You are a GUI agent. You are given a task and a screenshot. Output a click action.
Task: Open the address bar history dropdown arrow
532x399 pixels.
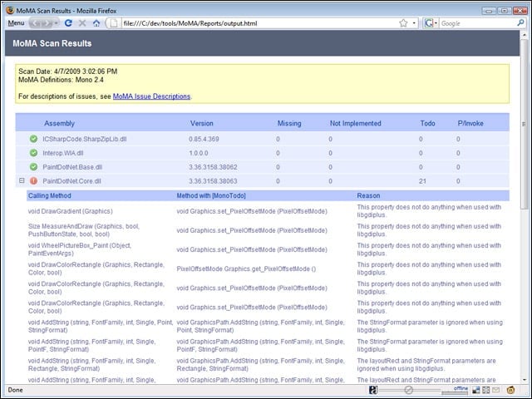point(414,23)
